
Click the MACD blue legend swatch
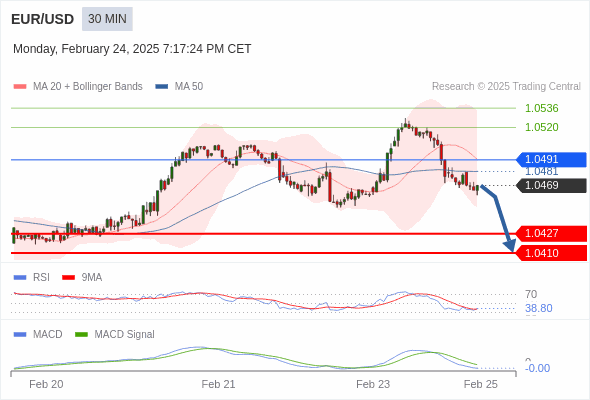[x=20, y=335]
